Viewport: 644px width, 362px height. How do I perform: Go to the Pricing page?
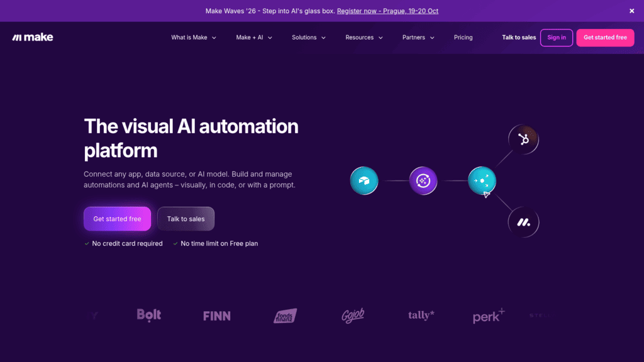point(463,37)
